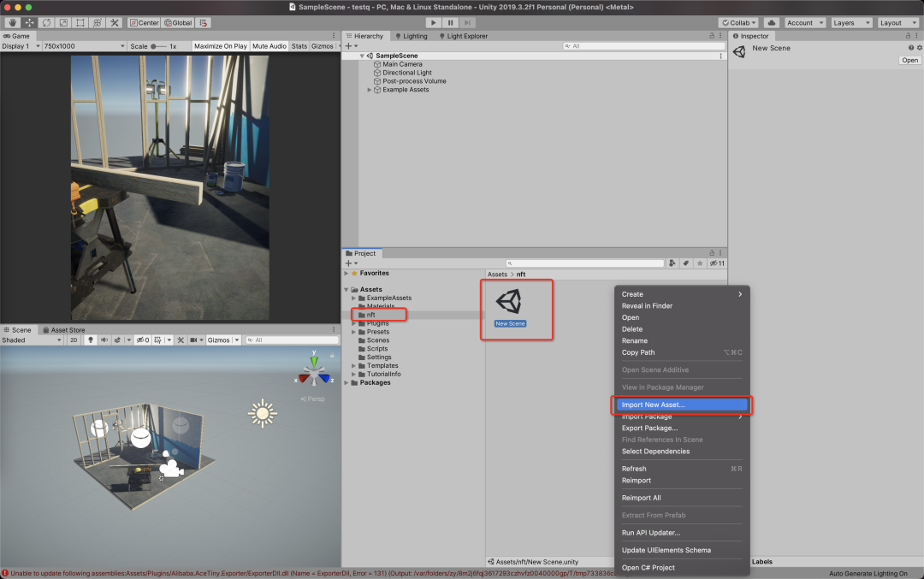Choose Reimport All from context menu
This screenshot has height=579, width=924.
(x=682, y=498)
